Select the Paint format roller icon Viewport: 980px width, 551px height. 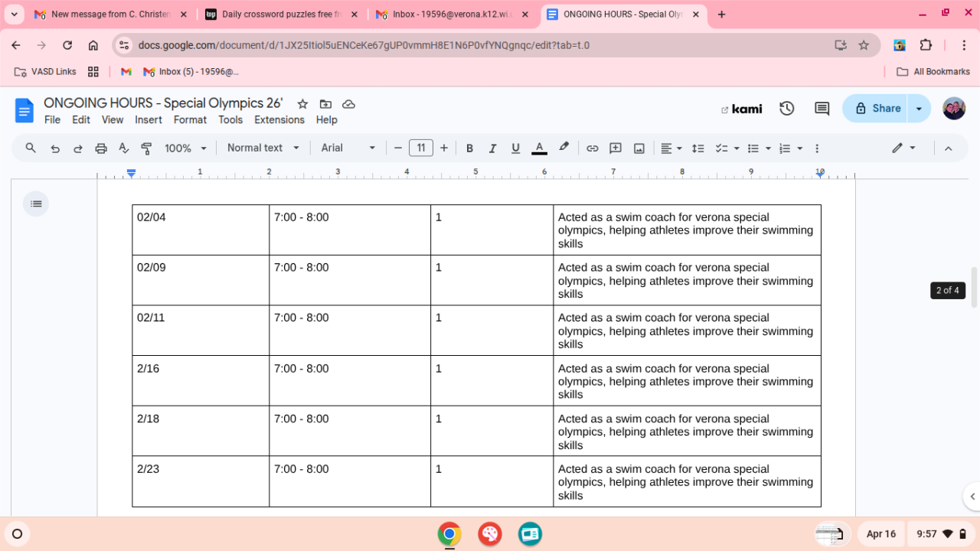tap(146, 148)
